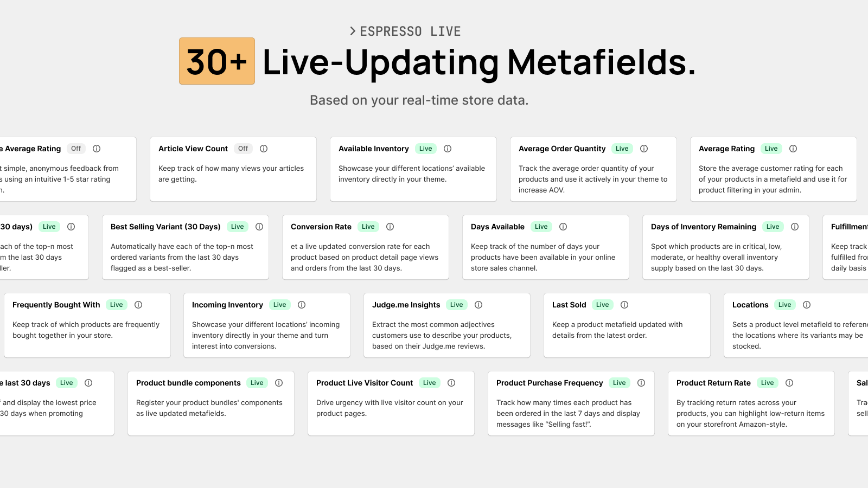This screenshot has height=488, width=868.
Task: Click info icon beside Judge.me Insights
Action: 478,305
